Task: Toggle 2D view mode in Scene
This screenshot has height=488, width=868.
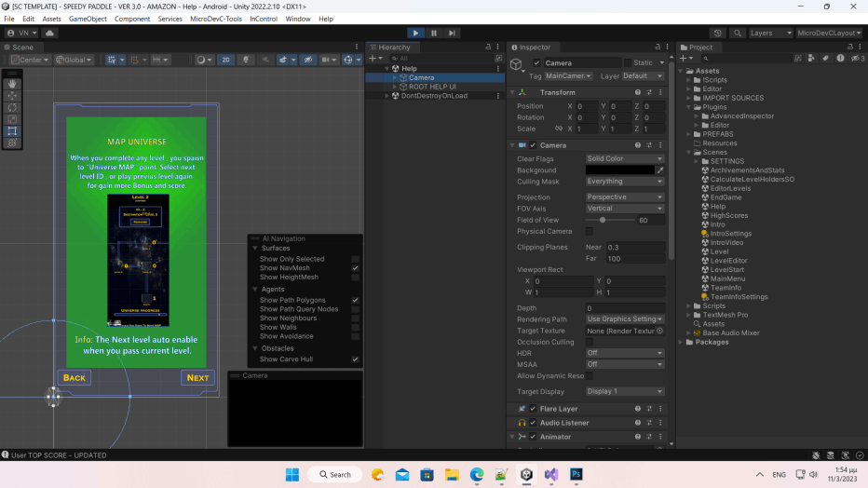Action: pos(226,60)
